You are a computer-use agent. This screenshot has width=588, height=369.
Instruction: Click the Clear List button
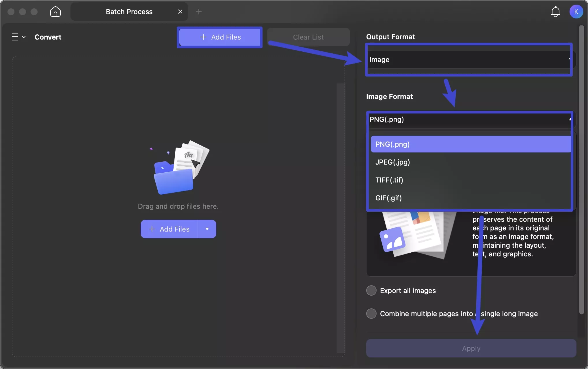click(308, 37)
